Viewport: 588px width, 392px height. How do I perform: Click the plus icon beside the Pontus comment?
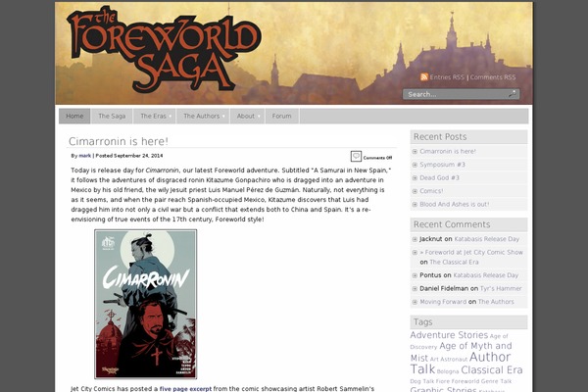pos(415,275)
